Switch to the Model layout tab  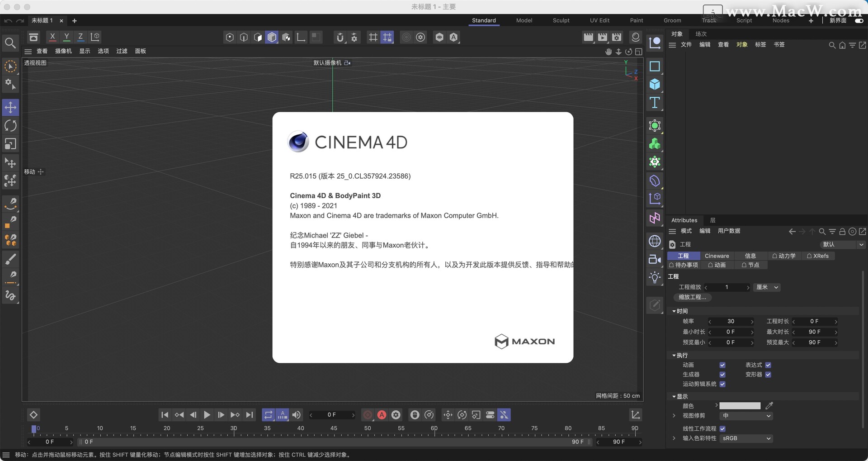(x=524, y=20)
